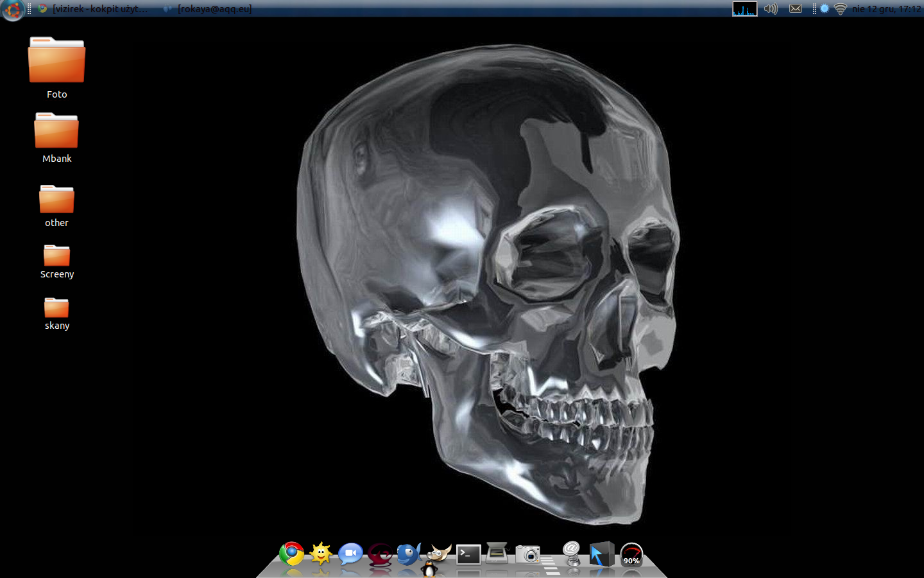The height and width of the screenshot is (578, 924).
Task: Open the volume control in the panel
Action: coord(771,9)
